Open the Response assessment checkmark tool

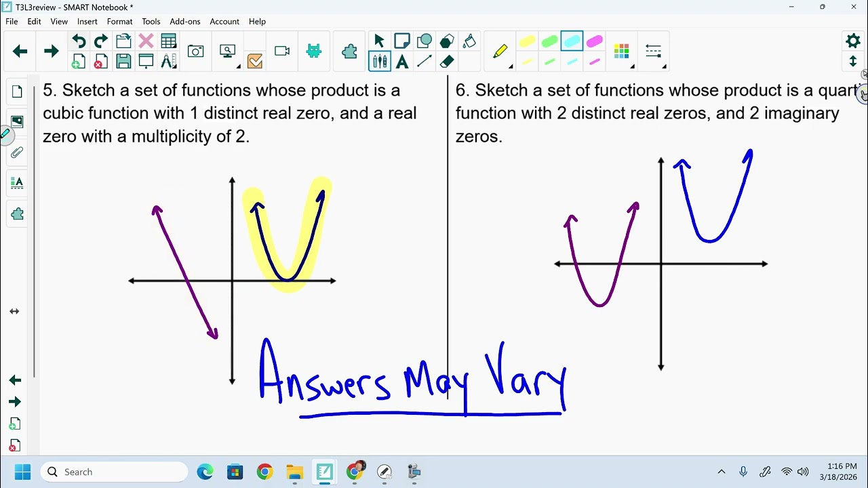point(255,62)
